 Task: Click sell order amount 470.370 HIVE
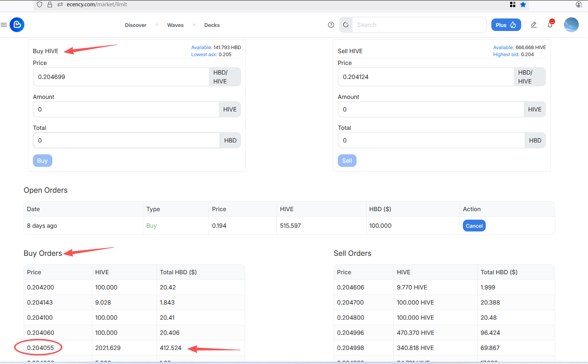(x=416, y=333)
